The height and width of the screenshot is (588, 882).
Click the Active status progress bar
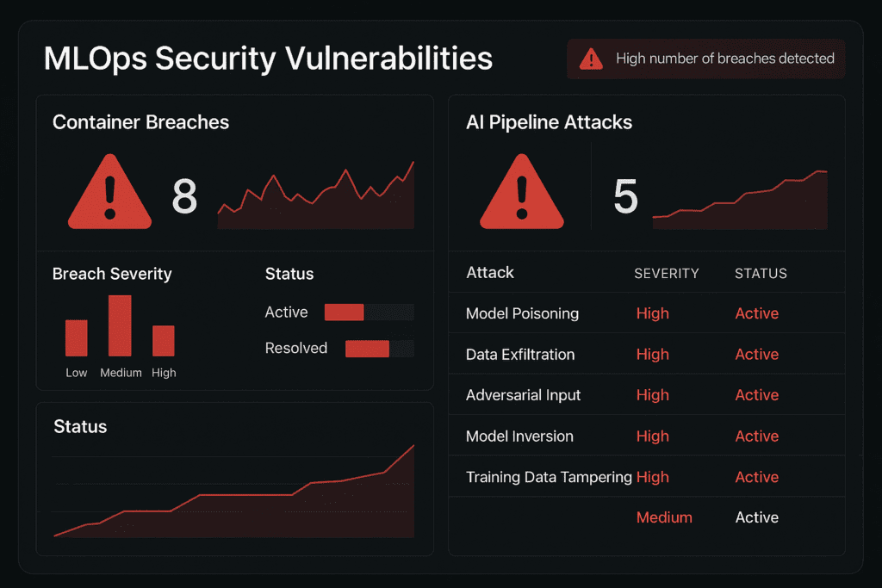tap(369, 313)
